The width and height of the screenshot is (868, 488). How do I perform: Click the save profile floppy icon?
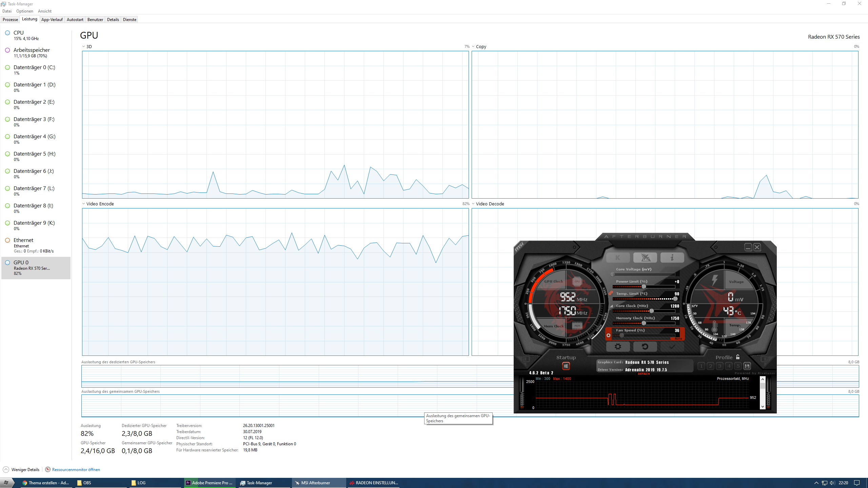point(747,366)
